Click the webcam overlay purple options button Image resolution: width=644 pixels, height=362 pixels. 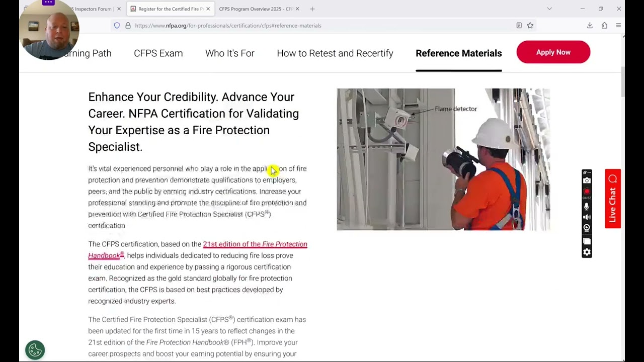pyautogui.click(x=48, y=3)
